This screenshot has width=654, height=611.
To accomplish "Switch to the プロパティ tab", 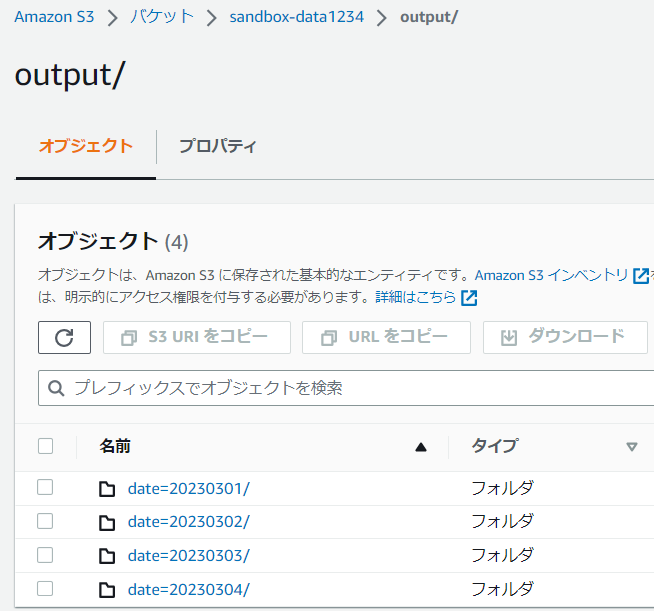I will pyautogui.click(x=217, y=146).
